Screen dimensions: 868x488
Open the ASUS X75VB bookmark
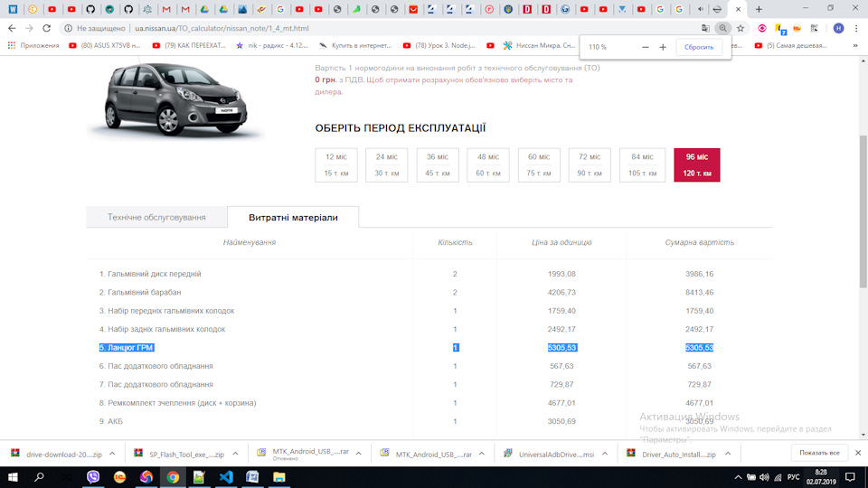[105, 45]
